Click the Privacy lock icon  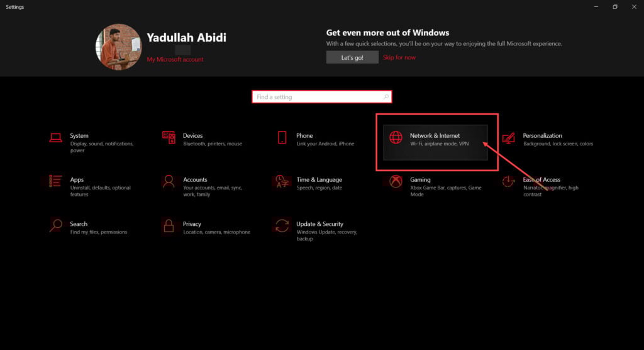click(x=169, y=225)
